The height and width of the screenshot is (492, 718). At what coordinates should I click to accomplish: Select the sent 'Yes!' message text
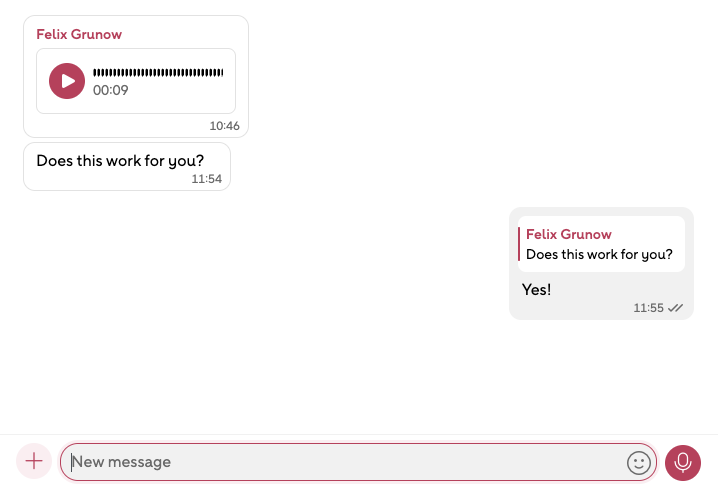[x=537, y=290]
